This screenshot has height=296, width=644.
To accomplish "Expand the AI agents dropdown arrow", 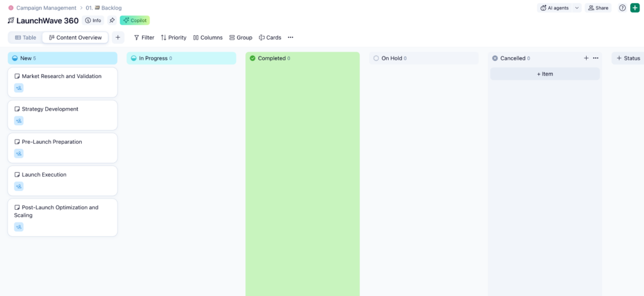I will coord(577,8).
